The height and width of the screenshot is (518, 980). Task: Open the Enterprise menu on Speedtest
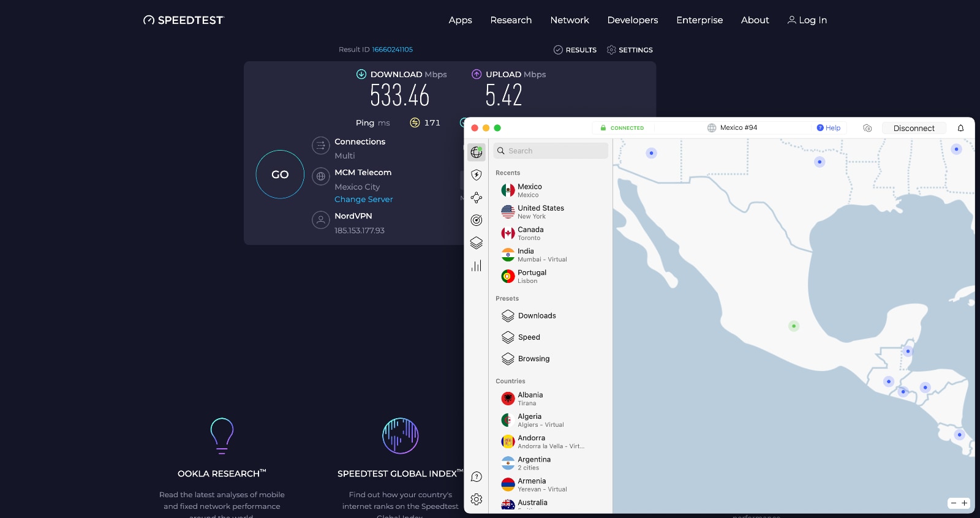(x=699, y=20)
